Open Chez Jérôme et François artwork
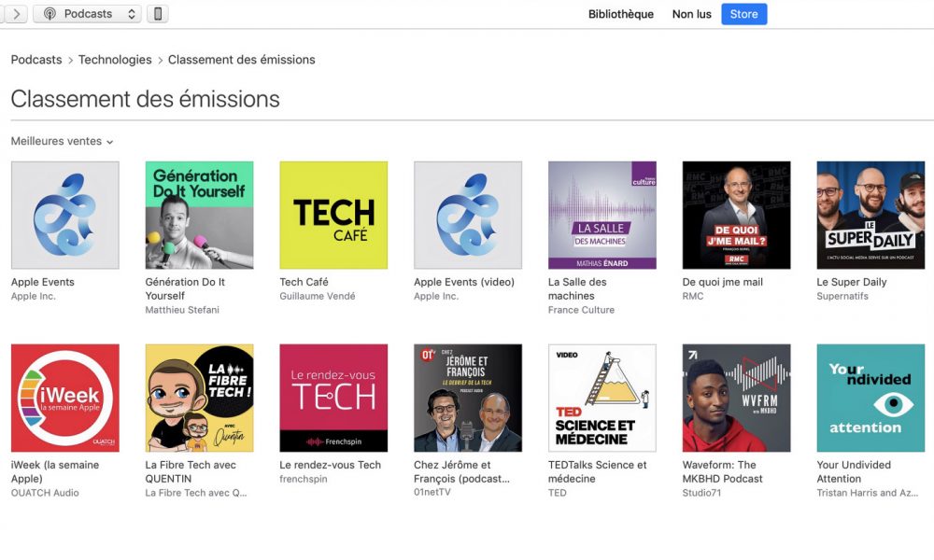 (468, 398)
